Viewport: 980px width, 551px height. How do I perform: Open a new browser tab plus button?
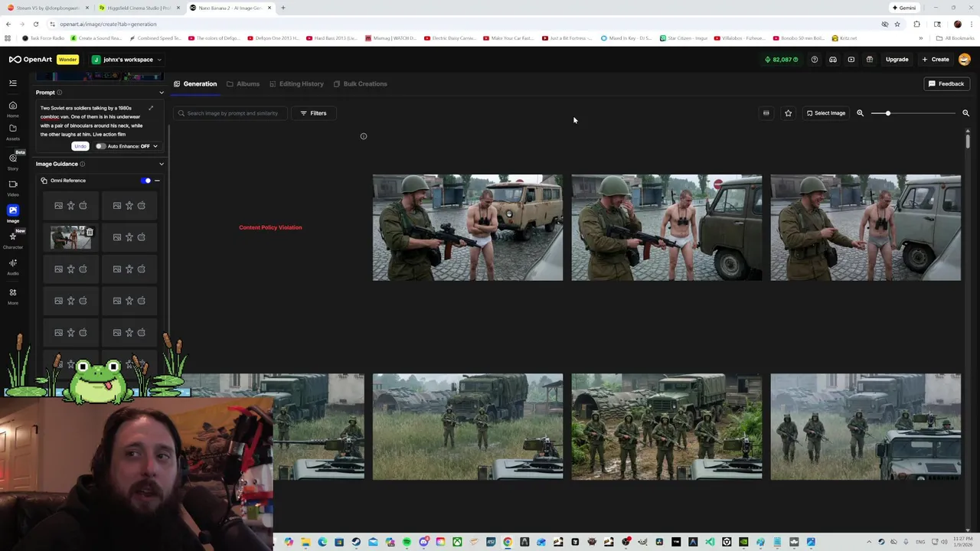tap(283, 8)
